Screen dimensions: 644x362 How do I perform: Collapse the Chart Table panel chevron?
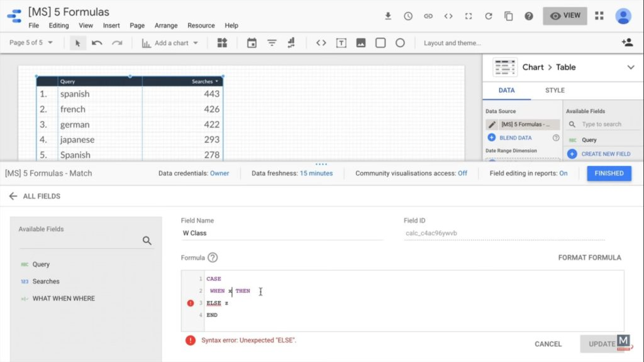[631, 67]
